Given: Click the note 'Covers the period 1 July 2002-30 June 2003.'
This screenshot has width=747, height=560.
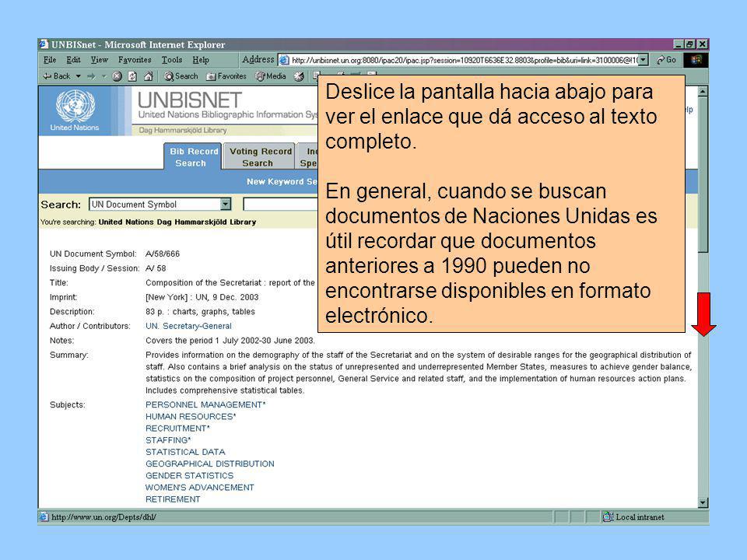Looking at the screenshot, I should 230,341.
